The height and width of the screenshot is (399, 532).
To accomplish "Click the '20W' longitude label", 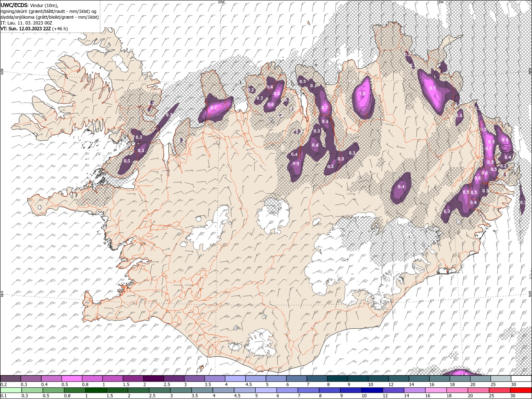I will [221, 2].
